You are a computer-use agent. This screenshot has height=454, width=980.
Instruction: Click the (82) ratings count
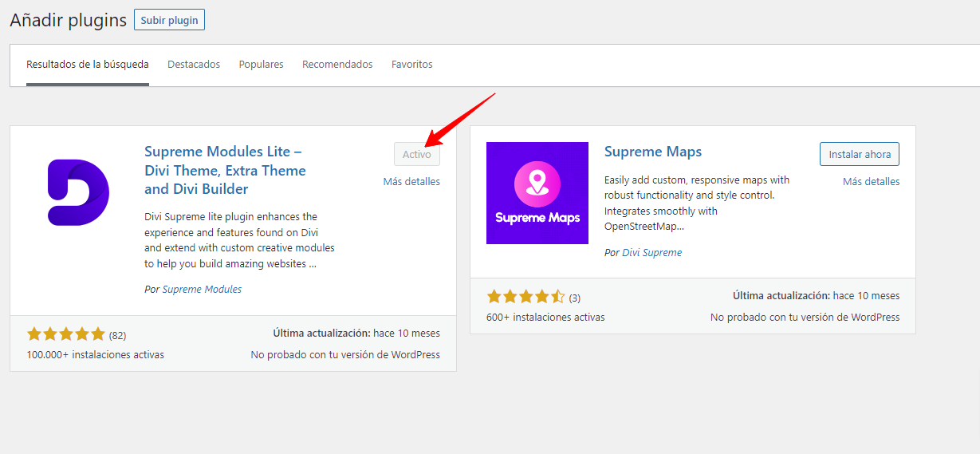click(117, 335)
